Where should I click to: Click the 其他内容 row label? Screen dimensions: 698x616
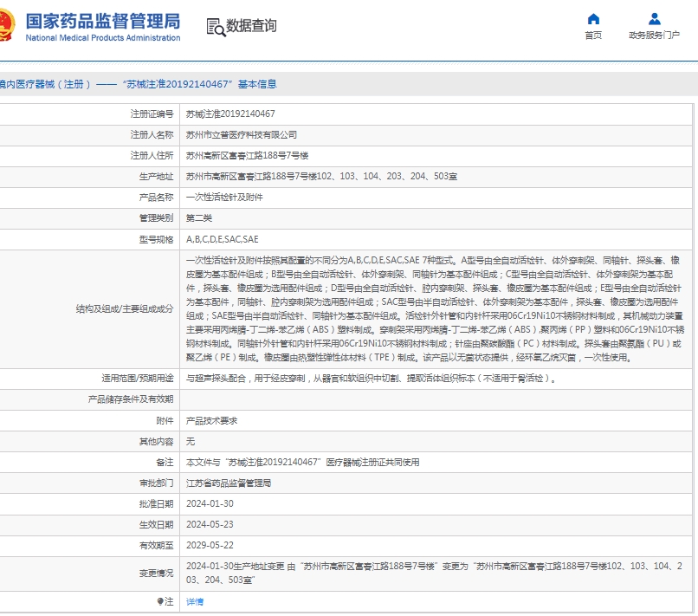click(156, 441)
